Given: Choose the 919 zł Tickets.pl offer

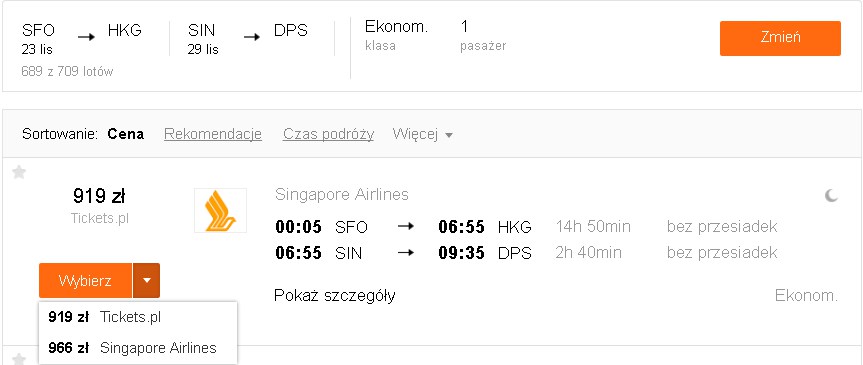Looking at the screenshot, I should [138, 317].
